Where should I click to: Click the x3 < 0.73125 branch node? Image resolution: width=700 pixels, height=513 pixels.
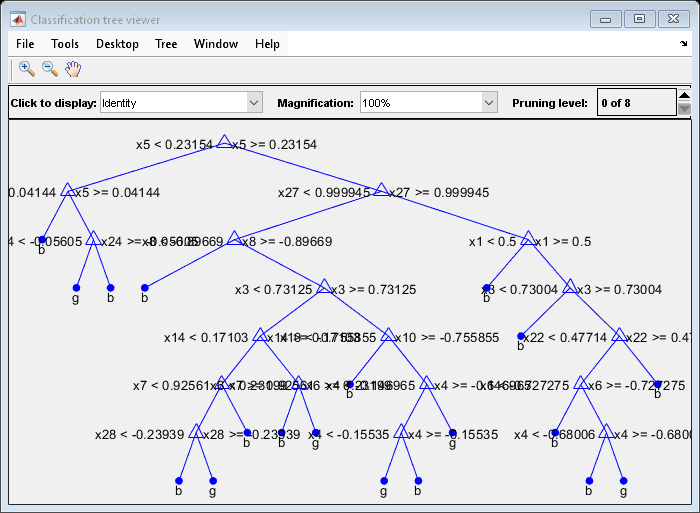[x=325, y=287]
